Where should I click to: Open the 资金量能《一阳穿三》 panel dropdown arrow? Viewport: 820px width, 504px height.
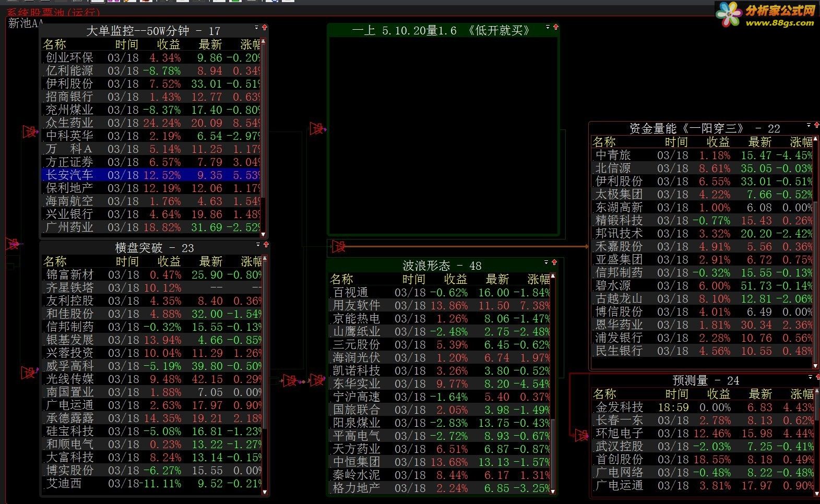click(809, 125)
